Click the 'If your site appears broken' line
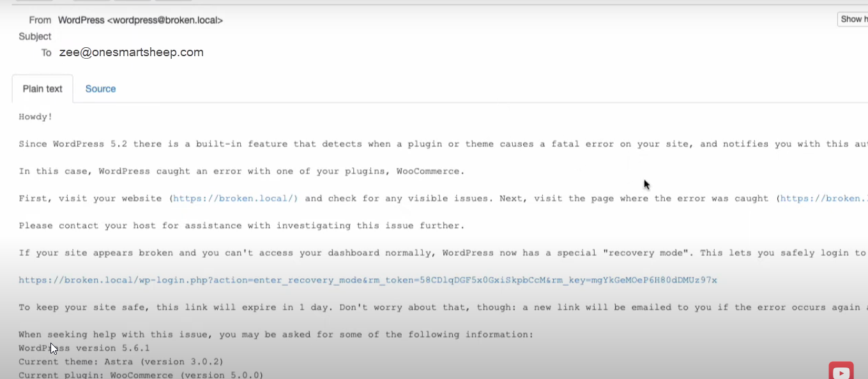The width and height of the screenshot is (868, 379). click(x=443, y=253)
